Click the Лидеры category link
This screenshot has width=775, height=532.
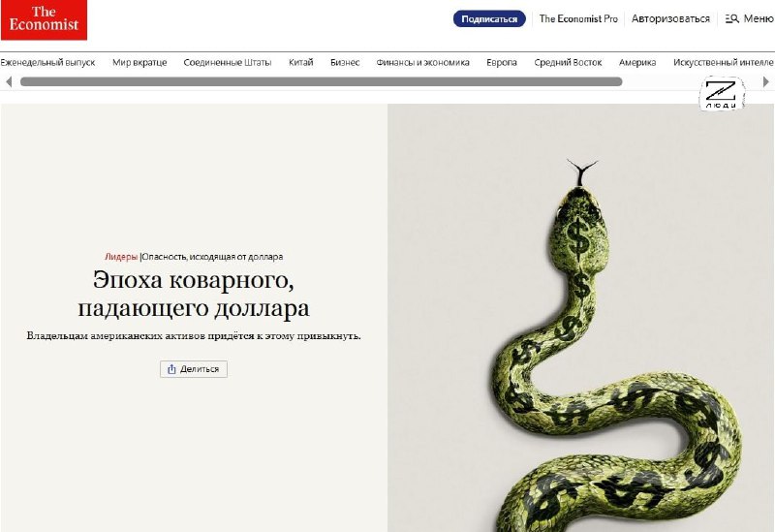[121, 257]
